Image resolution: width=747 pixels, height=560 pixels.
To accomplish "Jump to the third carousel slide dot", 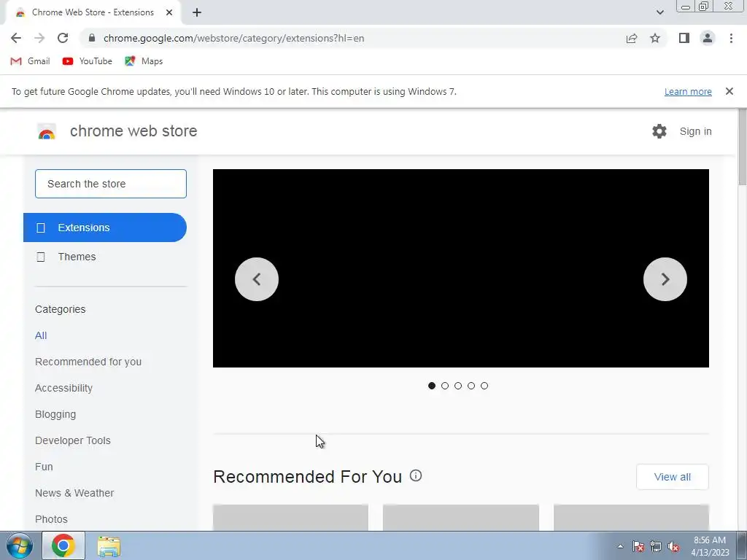I will [458, 386].
